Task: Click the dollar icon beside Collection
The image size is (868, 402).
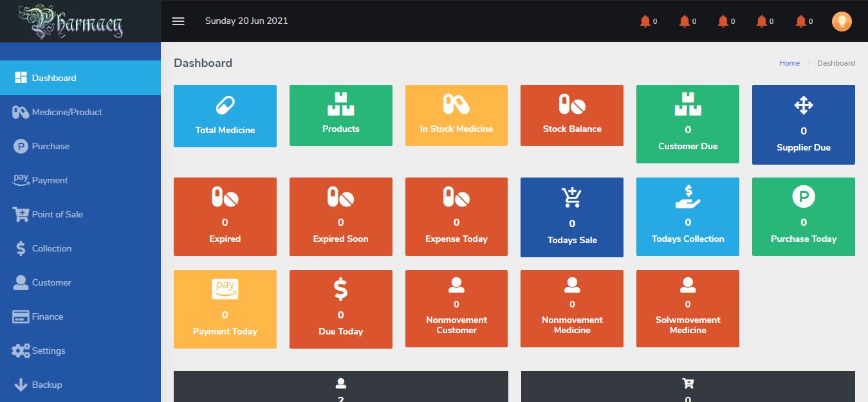Action: point(21,248)
